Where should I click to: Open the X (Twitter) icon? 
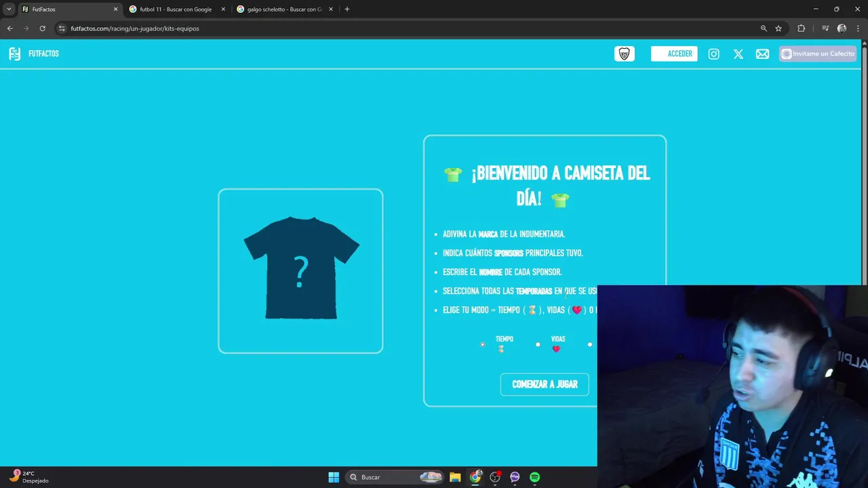[738, 54]
